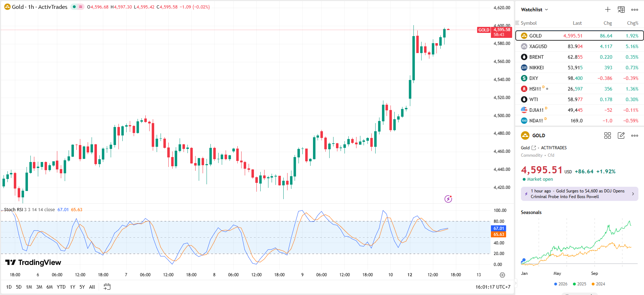Open watchlist advanced view table icon
The height and width of the screenshot is (295, 644).
tap(621, 10)
